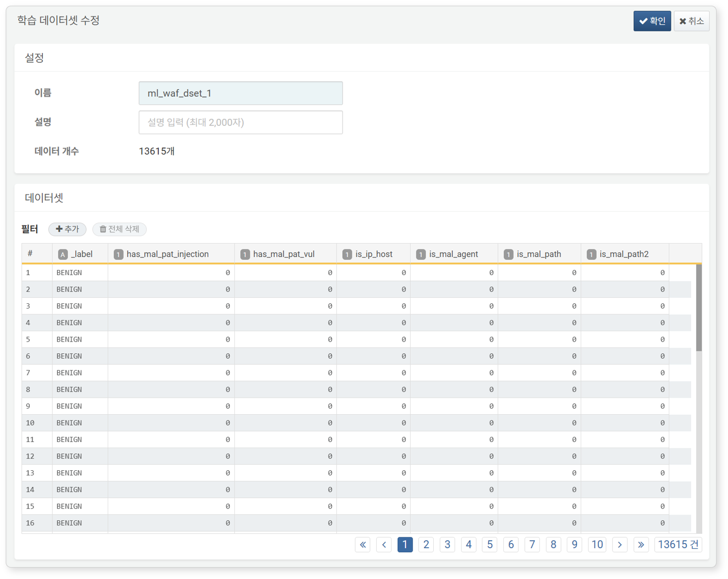
Task: Go to first page with double-left arrow
Action: click(x=363, y=544)
